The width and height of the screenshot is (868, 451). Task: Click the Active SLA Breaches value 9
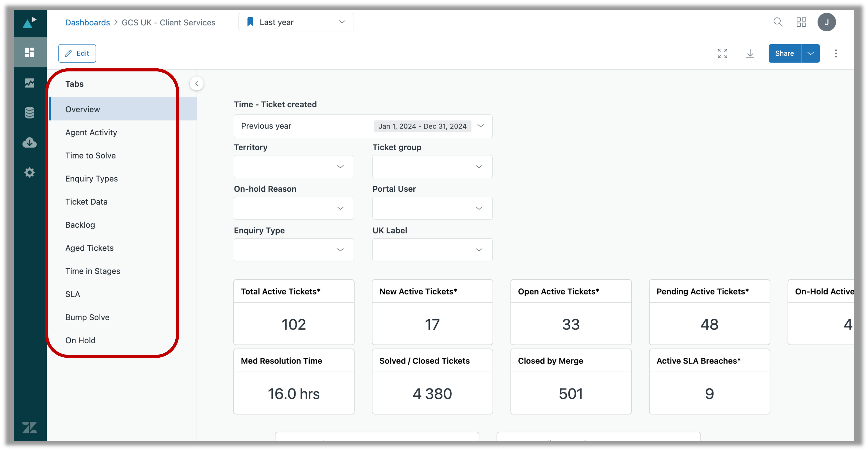709,394
